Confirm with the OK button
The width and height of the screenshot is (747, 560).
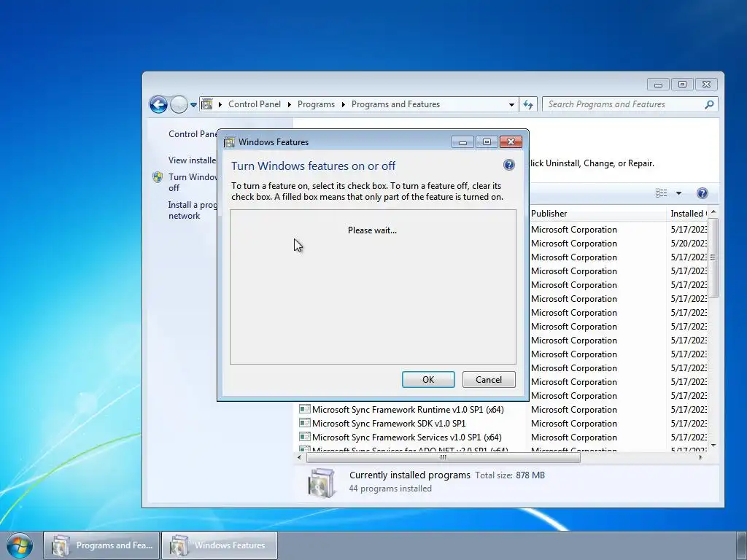tap(428, 379)
